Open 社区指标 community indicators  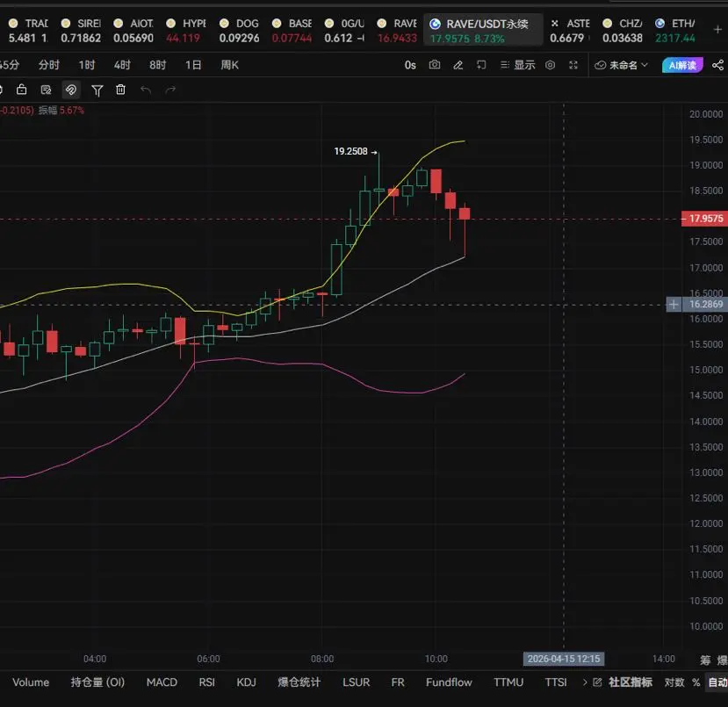[x=630, y=682]
